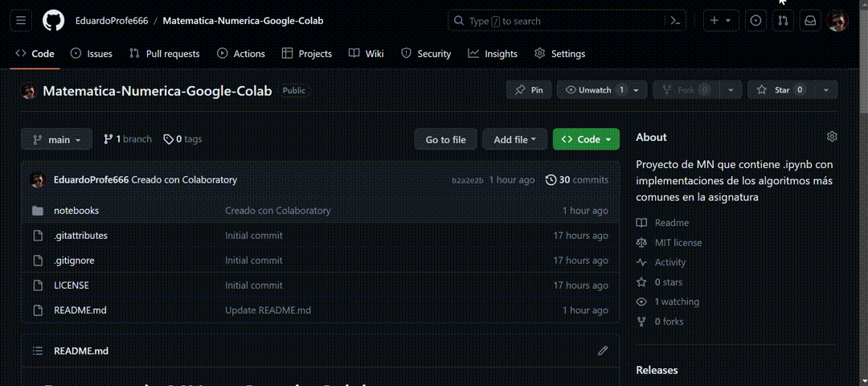Expand the fork options arrow
The height and width of the screenshot is (386, 868).
pyautogui.click(x=731, y=90)
